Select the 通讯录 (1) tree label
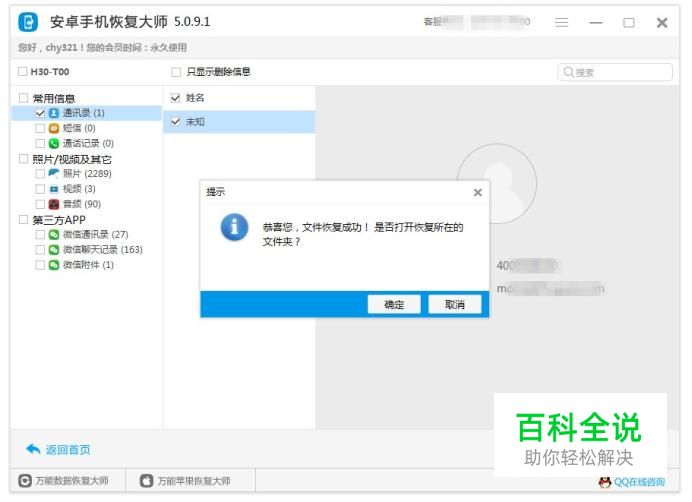This screenshot has width=692, height=502. pyautogui.click(x=83, y=113)
